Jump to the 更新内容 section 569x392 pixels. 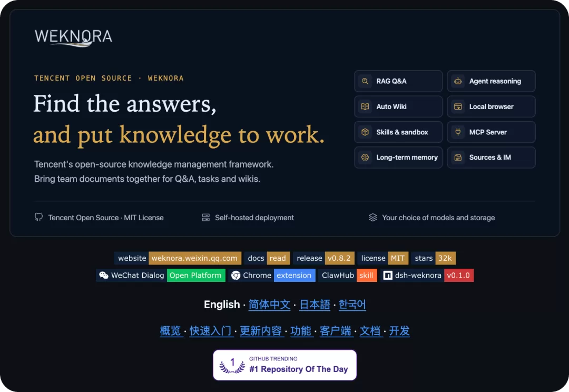(x=261, y=331)
